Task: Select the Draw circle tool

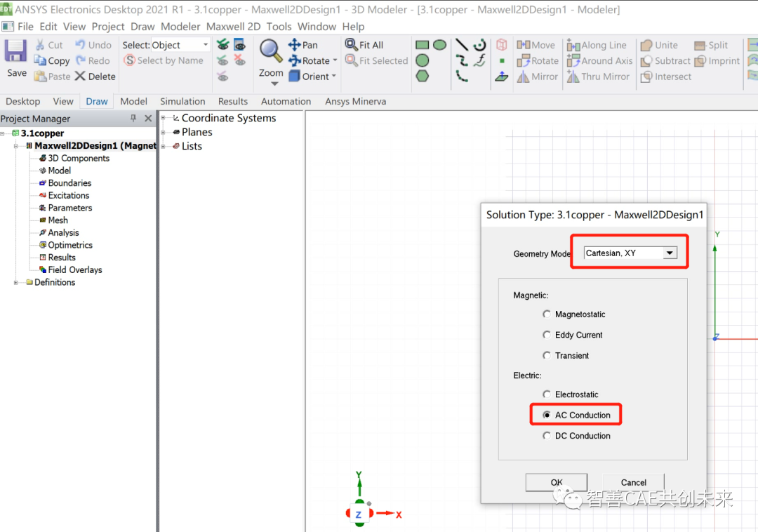Action: pyautogui.click(x=423, y=60)
